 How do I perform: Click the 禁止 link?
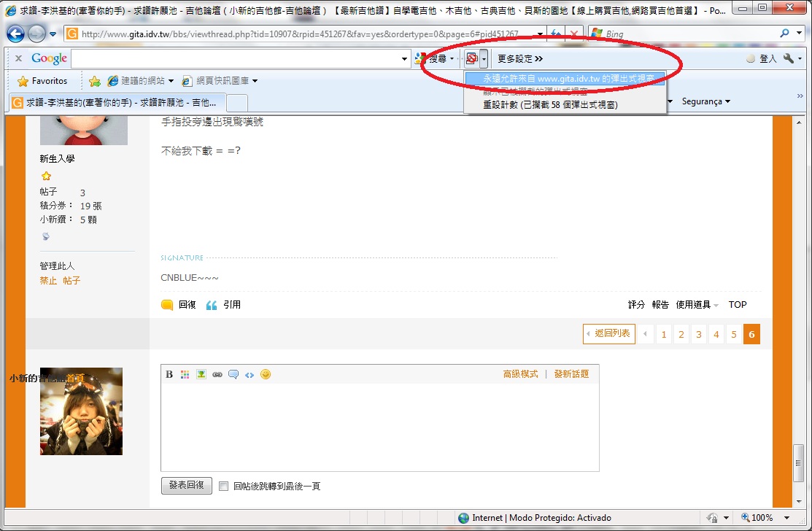click(48, 281)
